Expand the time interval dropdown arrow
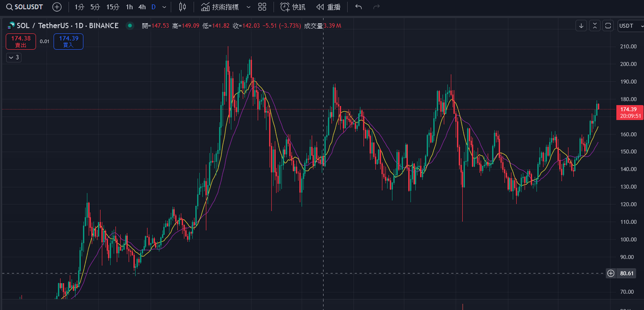Viewport: 644px width, 310px height. [x=164, y=7]
